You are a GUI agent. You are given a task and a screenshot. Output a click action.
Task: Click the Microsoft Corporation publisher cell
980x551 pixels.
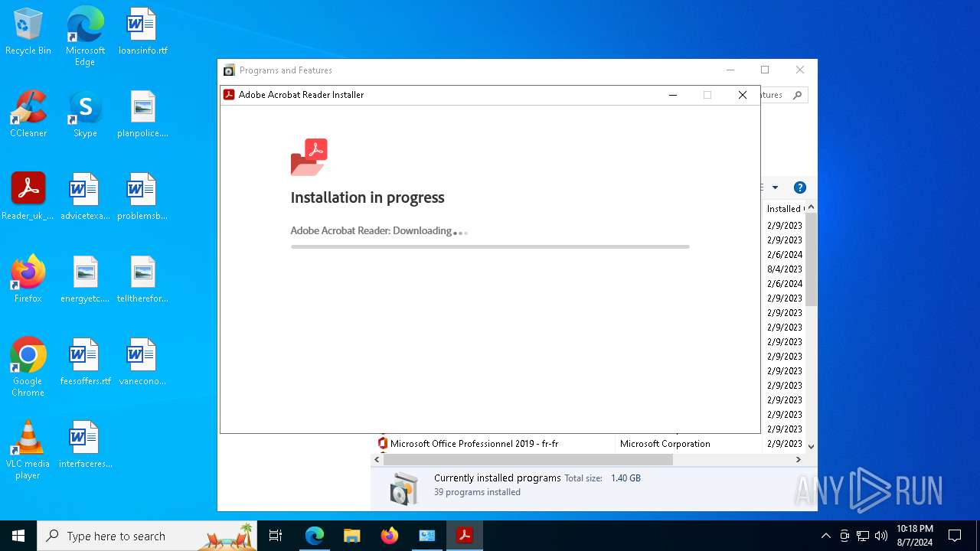pos(665,444)
